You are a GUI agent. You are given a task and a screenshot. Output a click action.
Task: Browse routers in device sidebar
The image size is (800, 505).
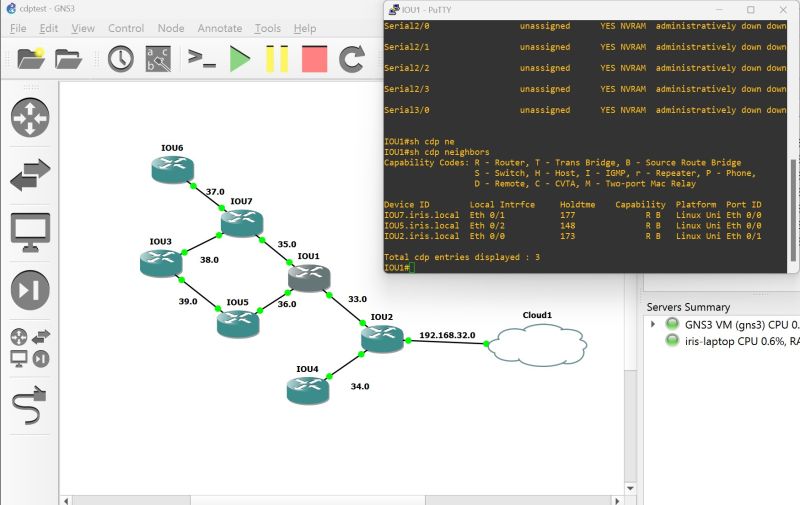30,118
